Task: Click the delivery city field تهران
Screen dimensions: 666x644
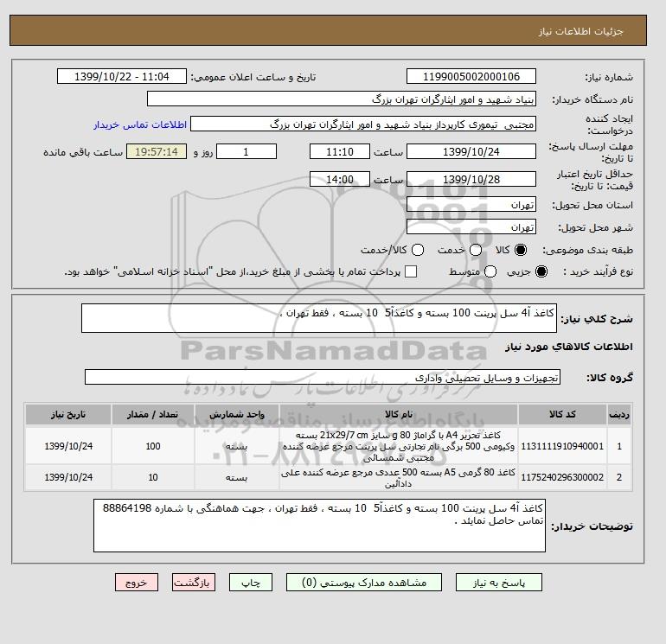Action: coord(471,227)
